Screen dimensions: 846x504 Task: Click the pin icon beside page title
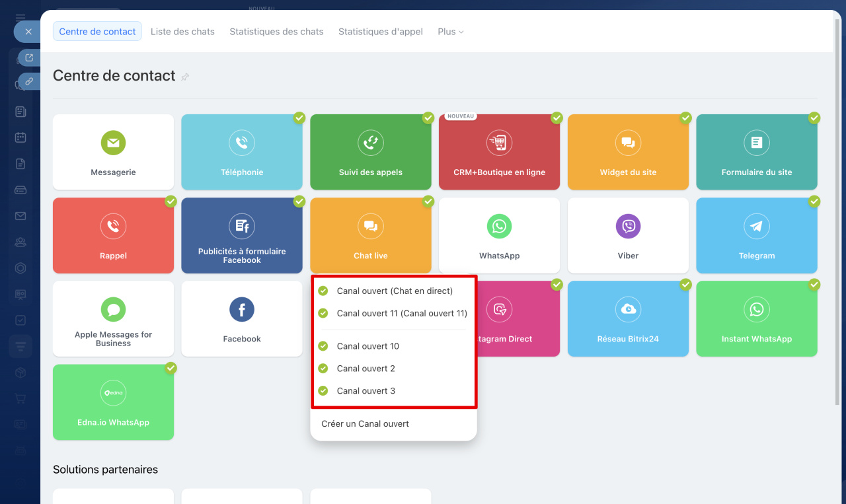(185, 77)
